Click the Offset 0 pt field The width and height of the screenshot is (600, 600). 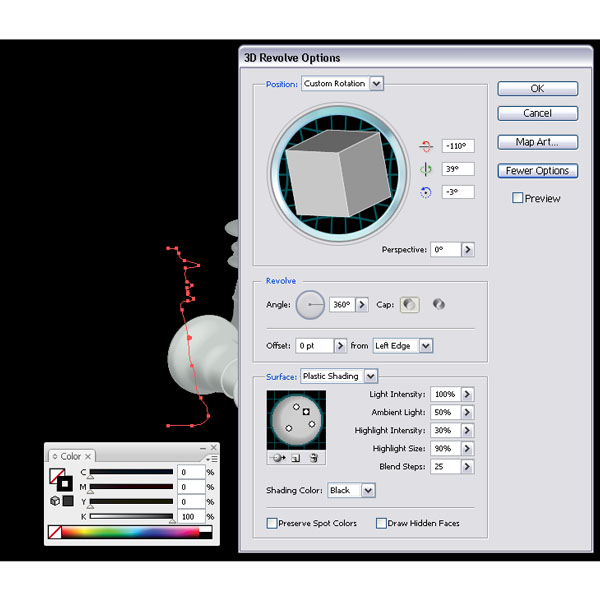(x=315, y=346)
